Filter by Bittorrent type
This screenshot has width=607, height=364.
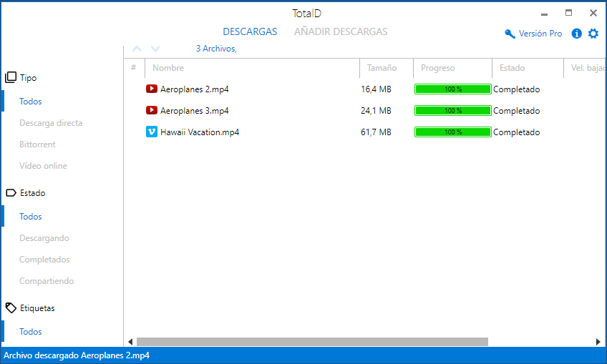tap(37, 144)
